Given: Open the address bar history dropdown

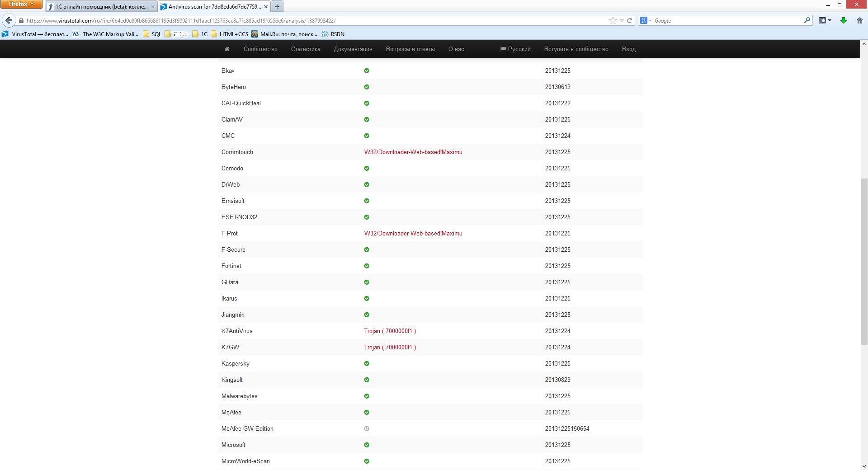Looking at the screenshot, I should 622,20.
